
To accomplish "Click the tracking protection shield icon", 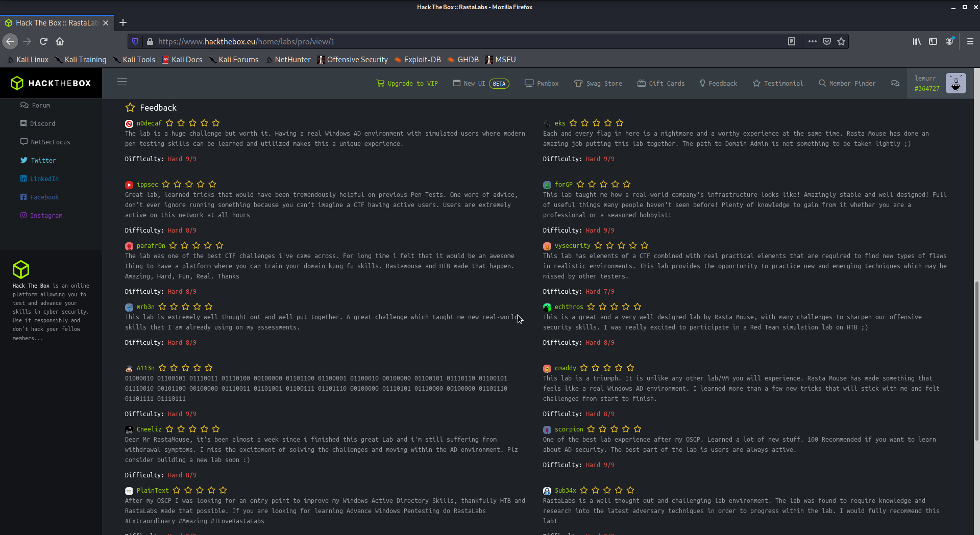I will tap(135, 41).
